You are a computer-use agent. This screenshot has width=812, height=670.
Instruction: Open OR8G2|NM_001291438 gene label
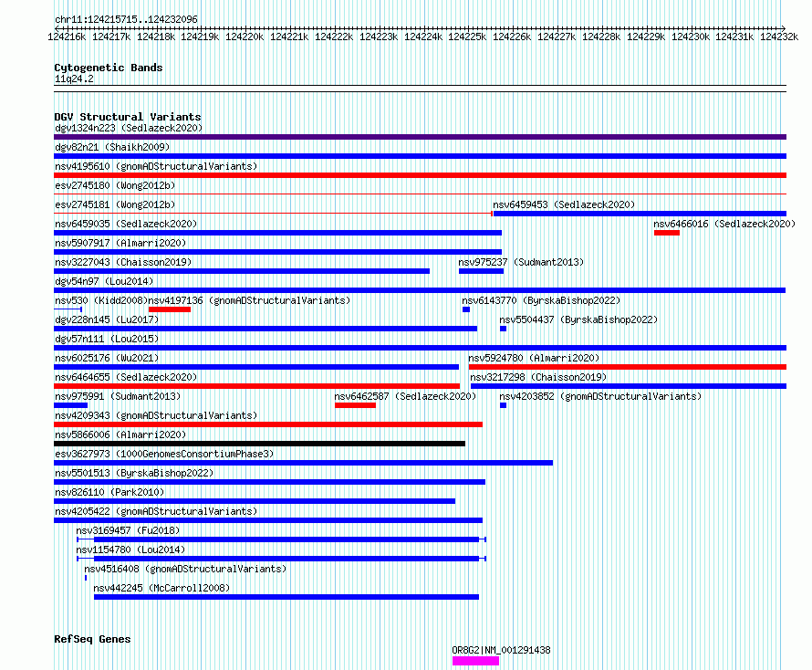tap(501, 650)
